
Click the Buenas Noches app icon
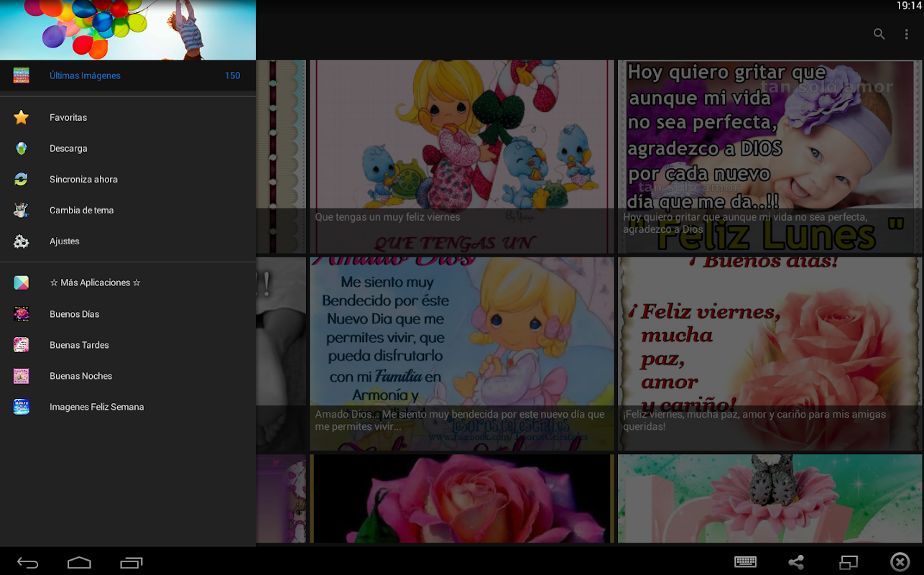pos(22,376)
